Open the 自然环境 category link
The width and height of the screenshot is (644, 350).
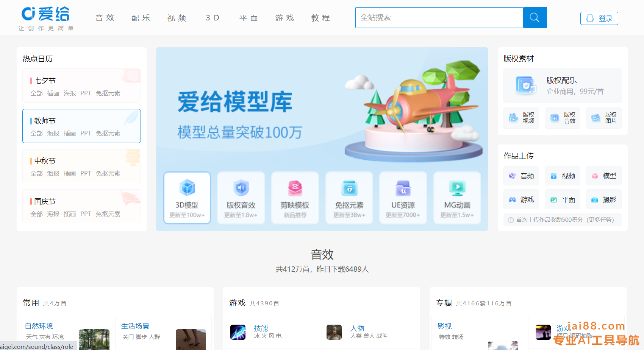[39, 326]
